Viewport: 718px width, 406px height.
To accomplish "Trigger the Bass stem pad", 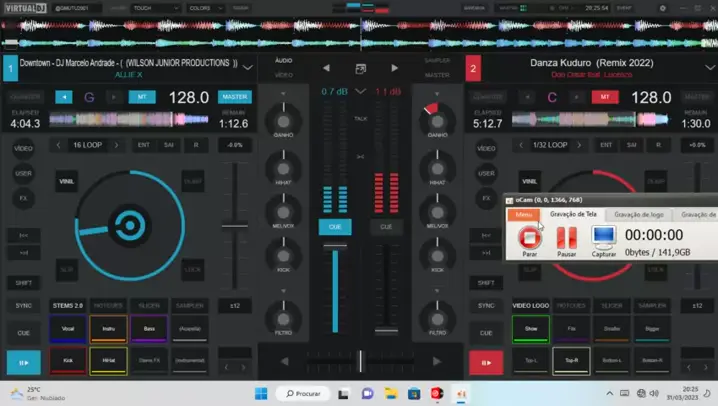I will (149, 328).
